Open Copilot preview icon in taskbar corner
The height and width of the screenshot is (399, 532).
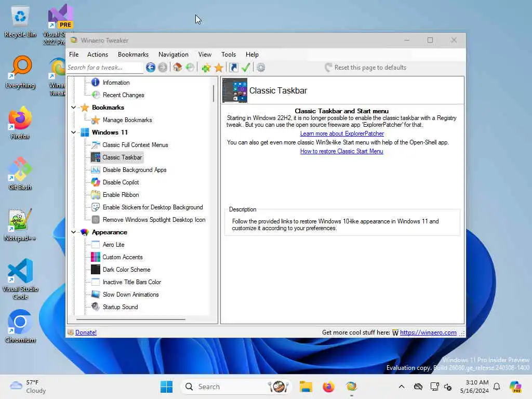[x=516, y=387]
